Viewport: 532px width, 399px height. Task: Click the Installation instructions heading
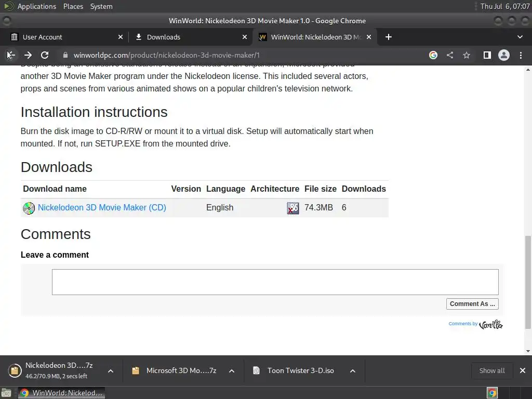tap(94, 112)
